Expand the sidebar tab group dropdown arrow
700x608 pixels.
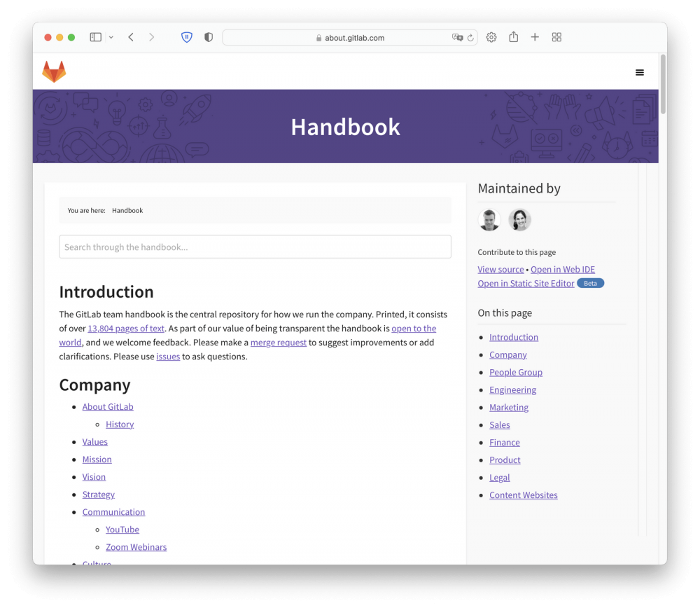(111, 38)
